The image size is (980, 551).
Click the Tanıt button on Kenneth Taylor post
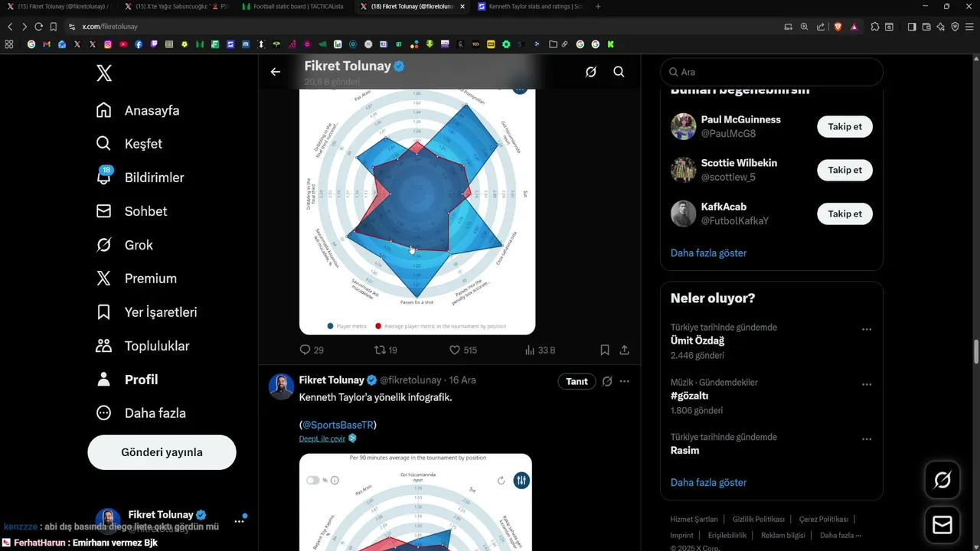tap(577, 381)
